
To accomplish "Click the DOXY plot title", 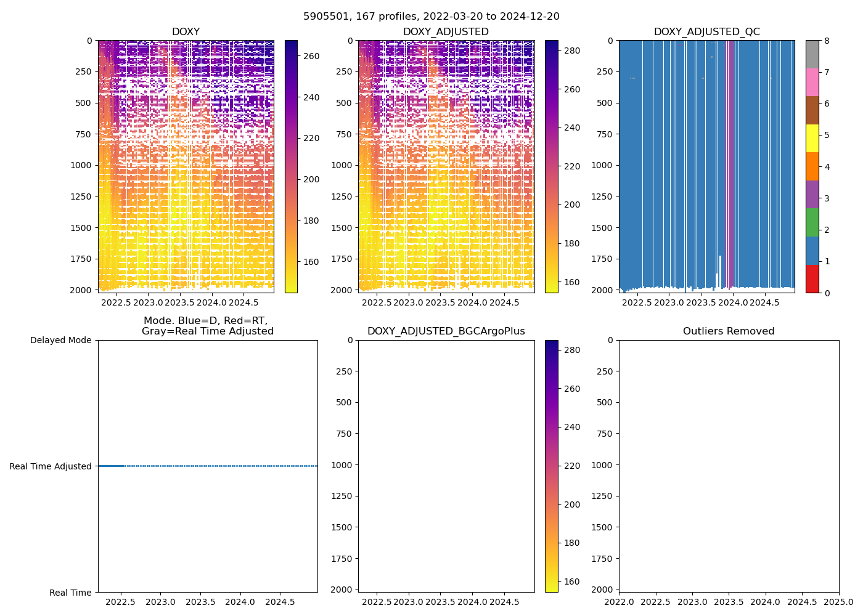I will point(186,32).
